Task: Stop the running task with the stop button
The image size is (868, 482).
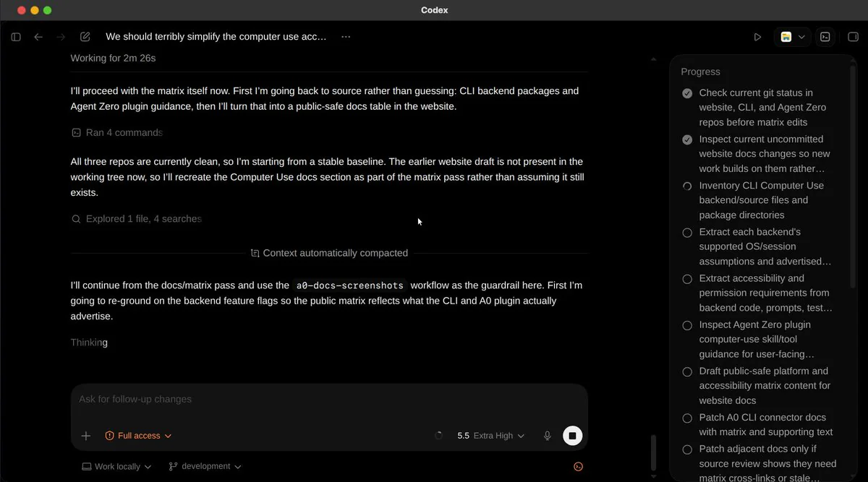Action: (x=572, y=436)
